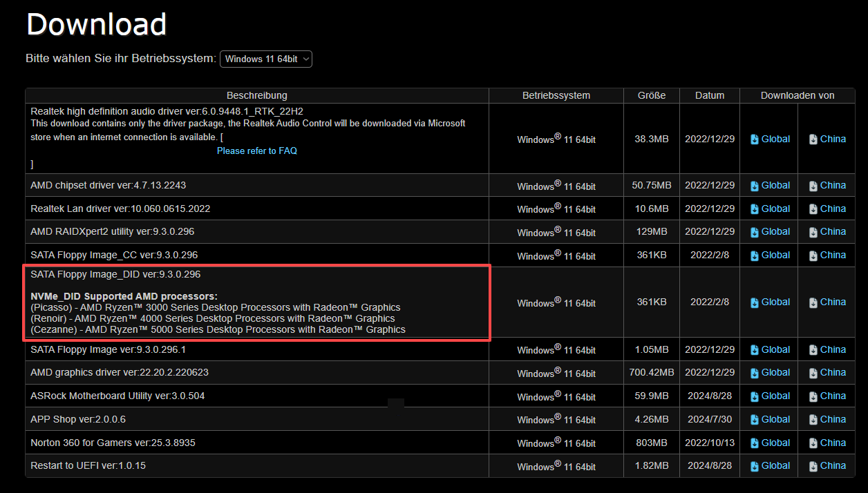Download Realtek audio driver from China
The width and height of the screenshot is (868, 493).
pos(827,139)
